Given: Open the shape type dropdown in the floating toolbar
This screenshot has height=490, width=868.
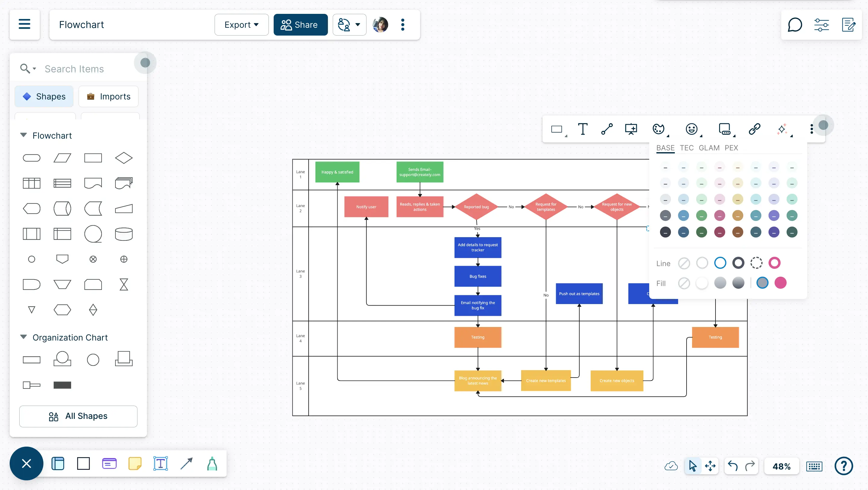Looking at the screenshot, I should 559,129.
